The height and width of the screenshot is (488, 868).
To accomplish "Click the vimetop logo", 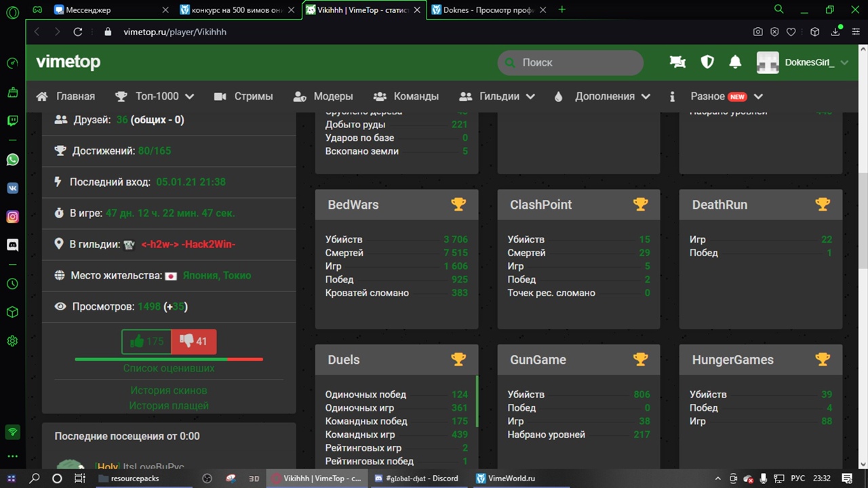I will tap(68, 62).
